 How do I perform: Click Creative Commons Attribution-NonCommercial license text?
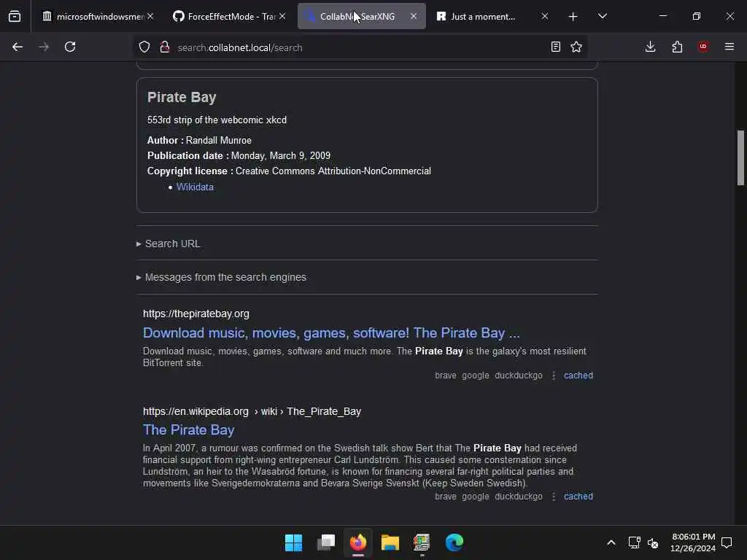pos(333,171)
